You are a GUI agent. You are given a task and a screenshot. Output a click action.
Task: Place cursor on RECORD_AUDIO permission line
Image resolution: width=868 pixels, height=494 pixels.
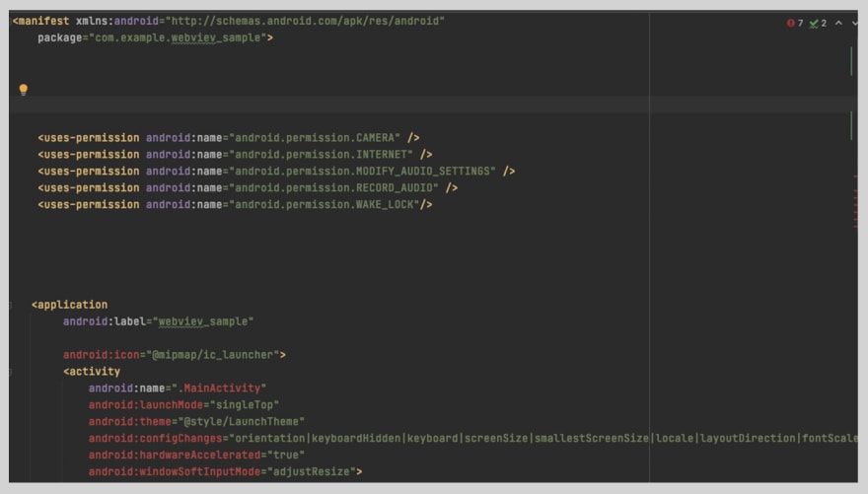click(248, 187)
